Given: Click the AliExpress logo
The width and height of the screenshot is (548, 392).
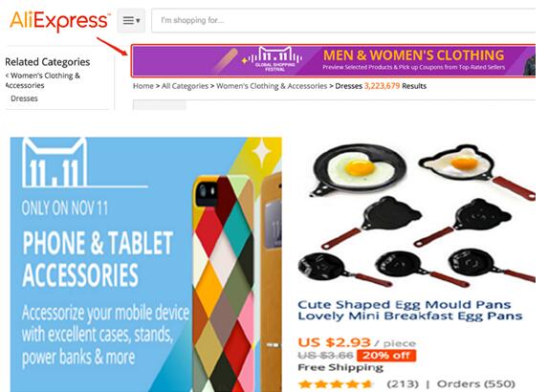Looking at the screenshot, I should pos(60,20).
